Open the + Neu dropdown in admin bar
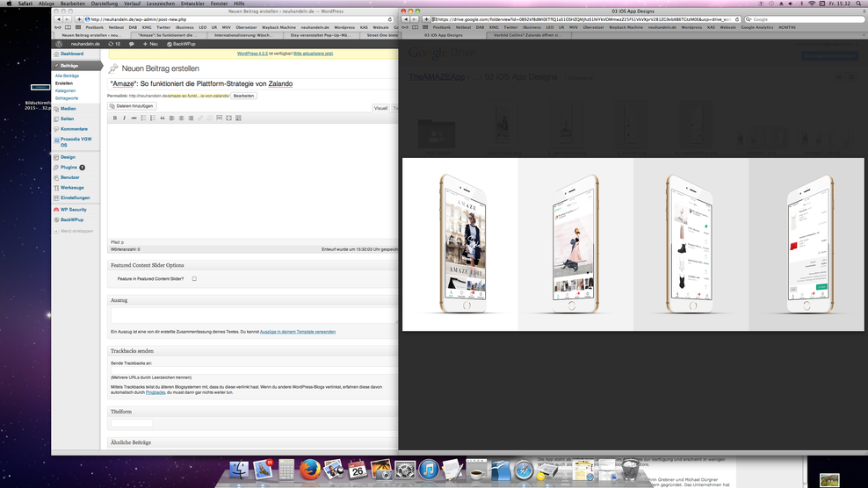 coord(150,44)
